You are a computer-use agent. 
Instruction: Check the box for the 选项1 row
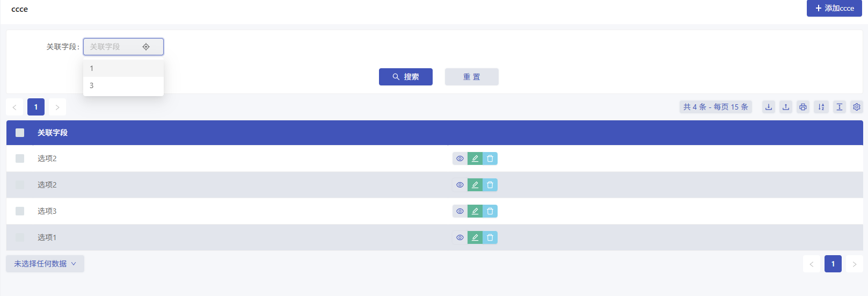(x=20, y=237)
